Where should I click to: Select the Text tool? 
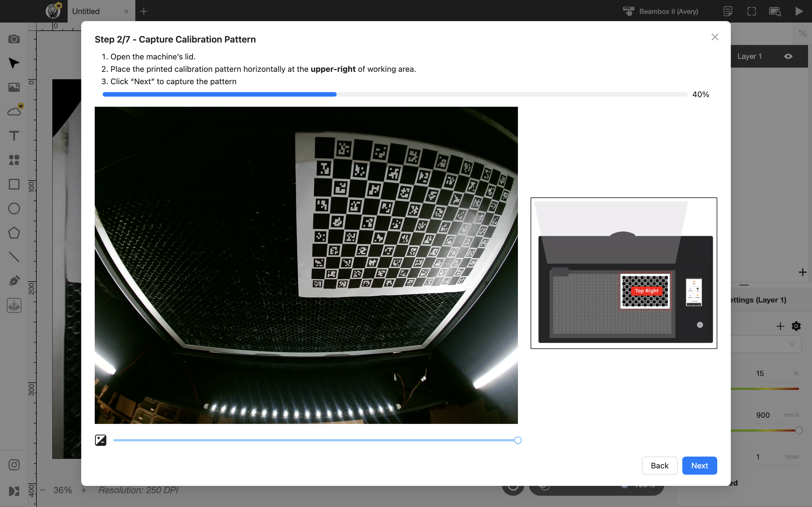coord(14,136)
